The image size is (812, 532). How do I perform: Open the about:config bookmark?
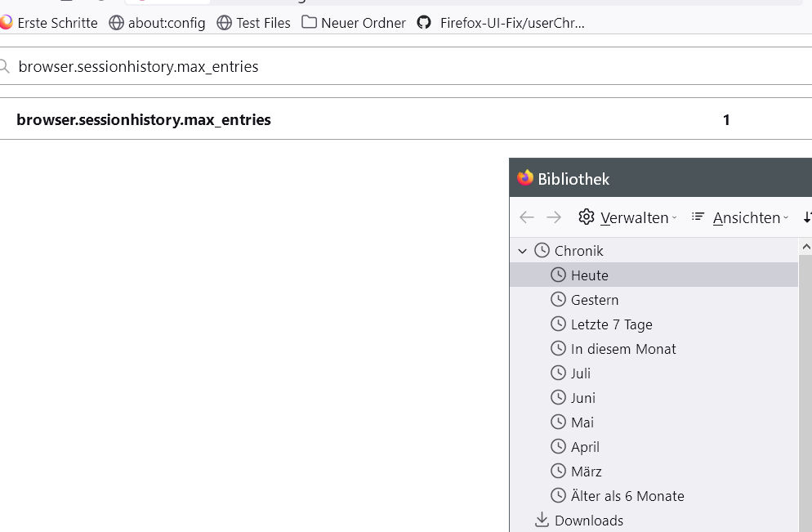click(x=166, y=23)
